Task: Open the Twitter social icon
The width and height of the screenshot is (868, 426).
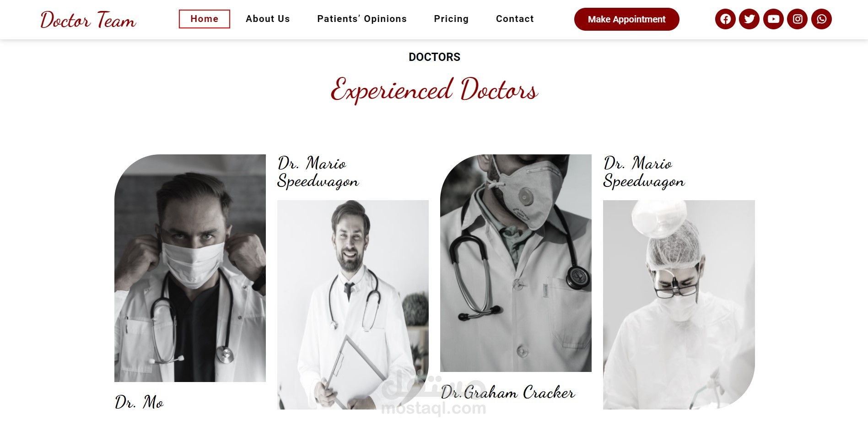Action: click(x=749, y=19)
